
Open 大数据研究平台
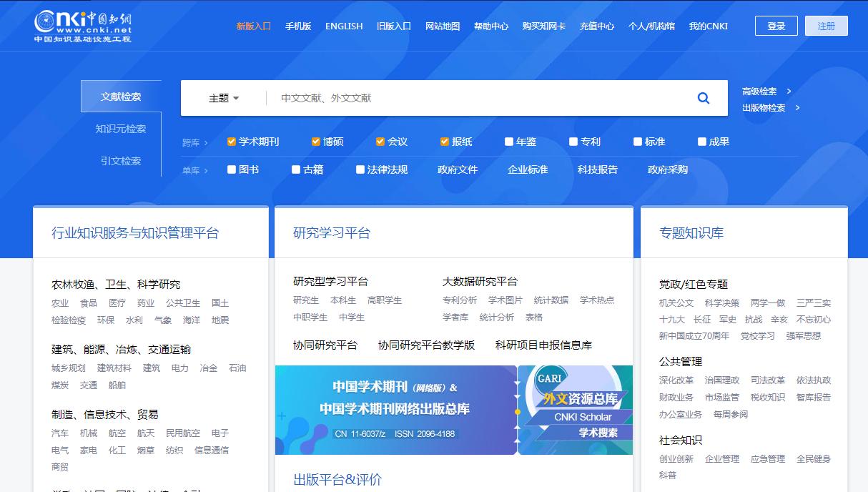tap(480, 281)
